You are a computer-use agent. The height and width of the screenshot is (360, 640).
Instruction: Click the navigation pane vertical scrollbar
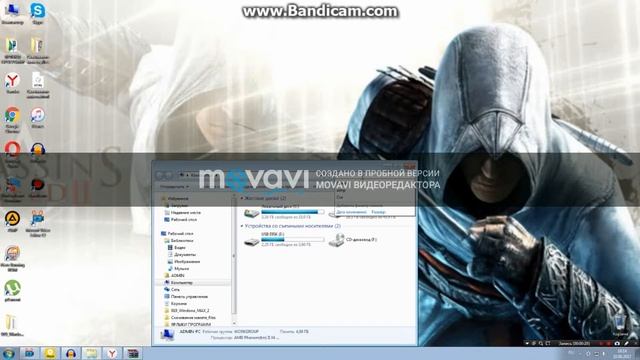234,257
